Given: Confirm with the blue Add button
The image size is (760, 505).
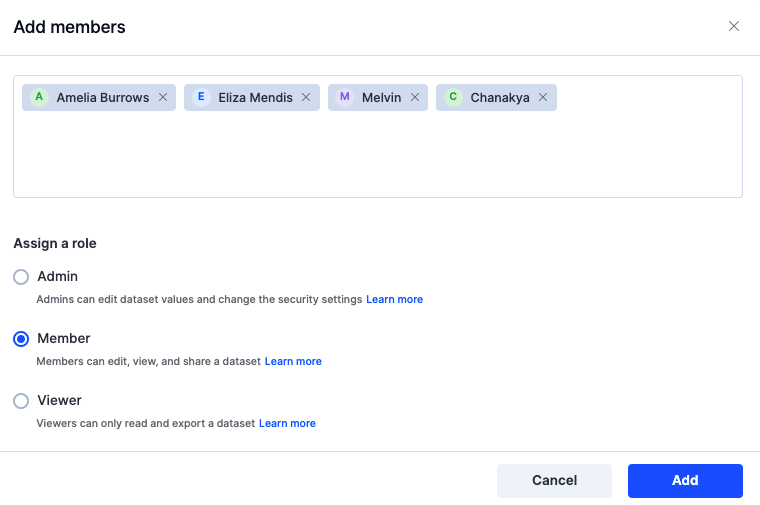Looking at the screenshot, I should pyautogui.click(x=685, y=481).
